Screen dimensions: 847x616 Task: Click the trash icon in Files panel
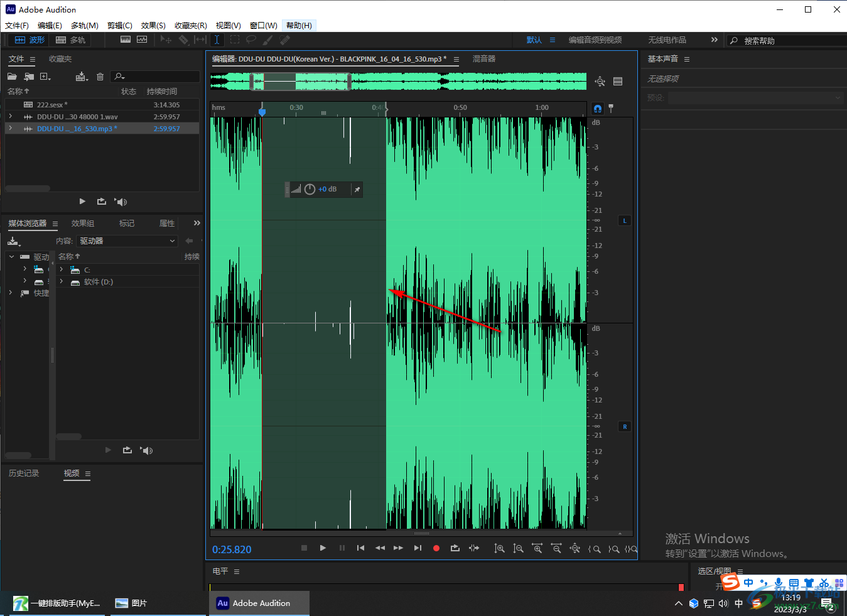tap(100, 77)
